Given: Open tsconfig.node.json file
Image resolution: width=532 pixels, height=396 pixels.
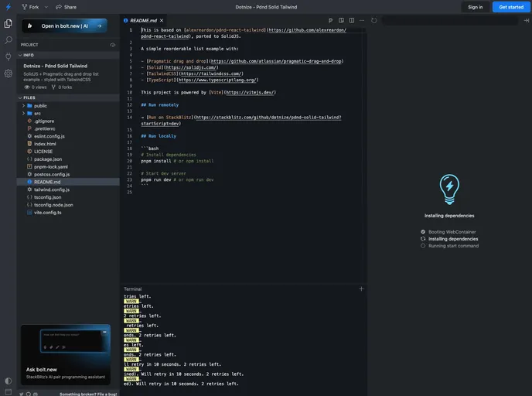Looking at the screenshot, I should tap(68, 205).
